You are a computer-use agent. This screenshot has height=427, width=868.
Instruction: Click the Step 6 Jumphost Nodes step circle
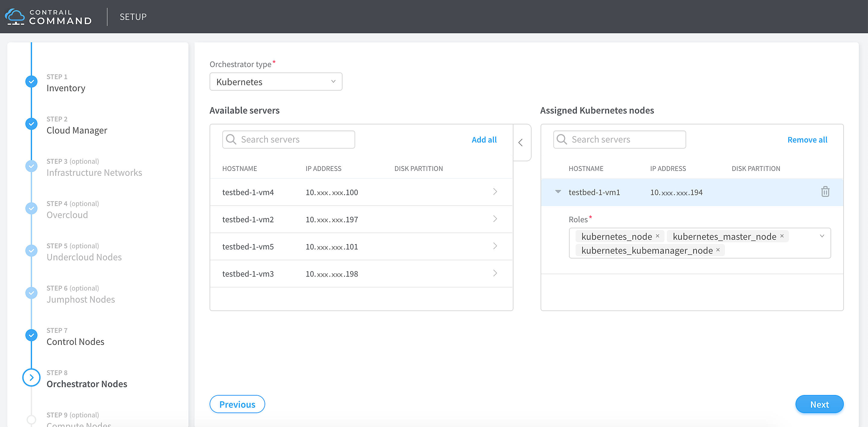pyautogui.click(x=31, y=293)
